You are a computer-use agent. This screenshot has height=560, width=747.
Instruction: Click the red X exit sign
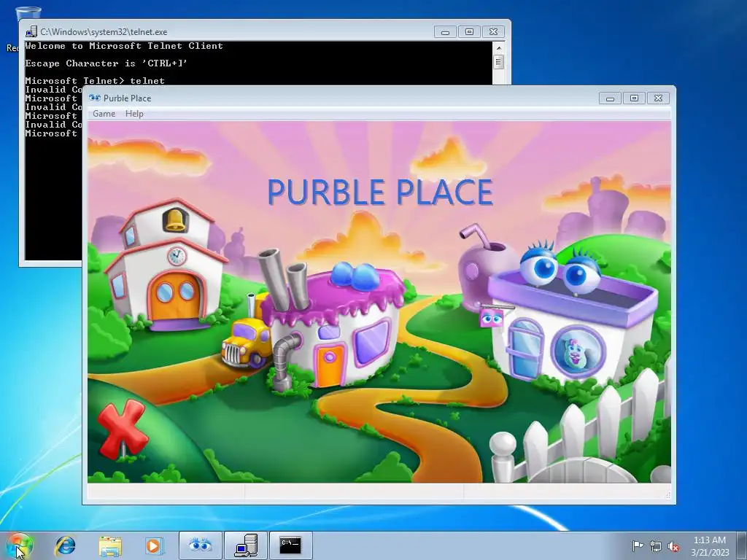pyautogui.click(x=123, y=429)
